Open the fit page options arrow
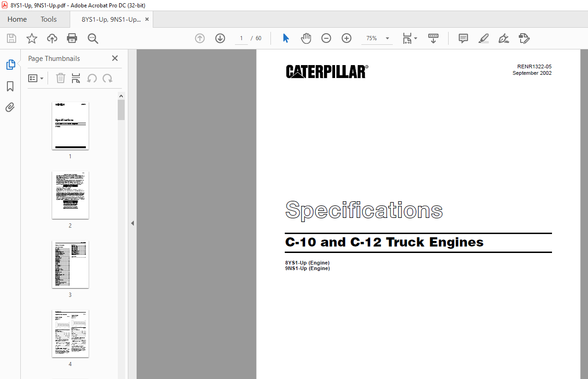The image size is (588, 379). click(x=416, y=38)
